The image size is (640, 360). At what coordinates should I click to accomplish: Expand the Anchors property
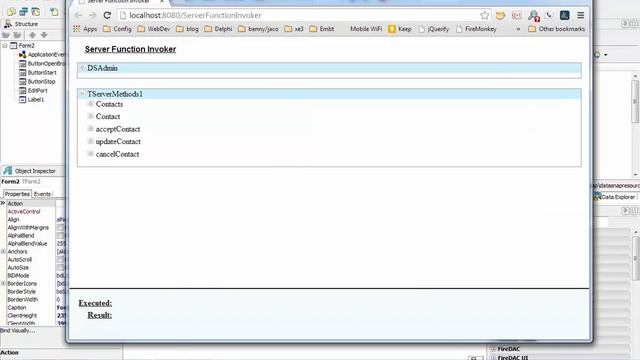3,251
